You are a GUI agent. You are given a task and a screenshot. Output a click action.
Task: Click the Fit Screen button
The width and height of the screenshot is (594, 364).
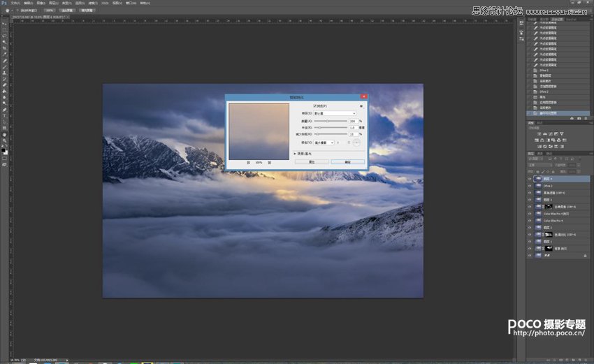67,10
